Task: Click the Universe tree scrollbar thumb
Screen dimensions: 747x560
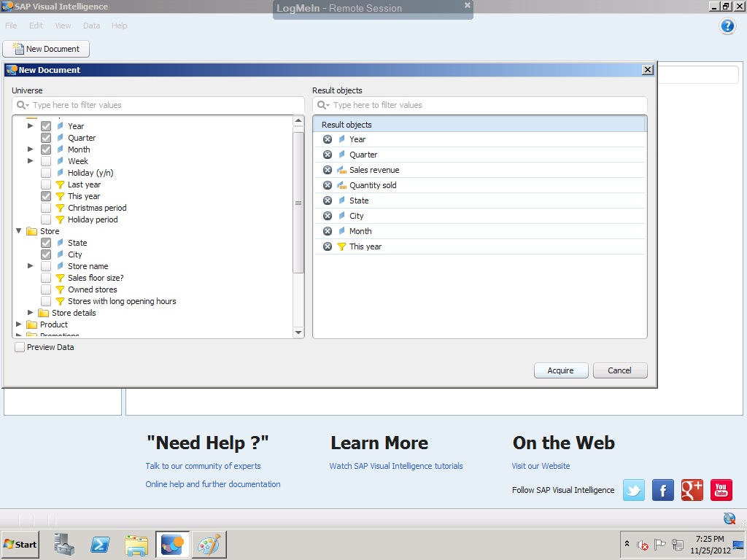Action: (x=298, y=203)
